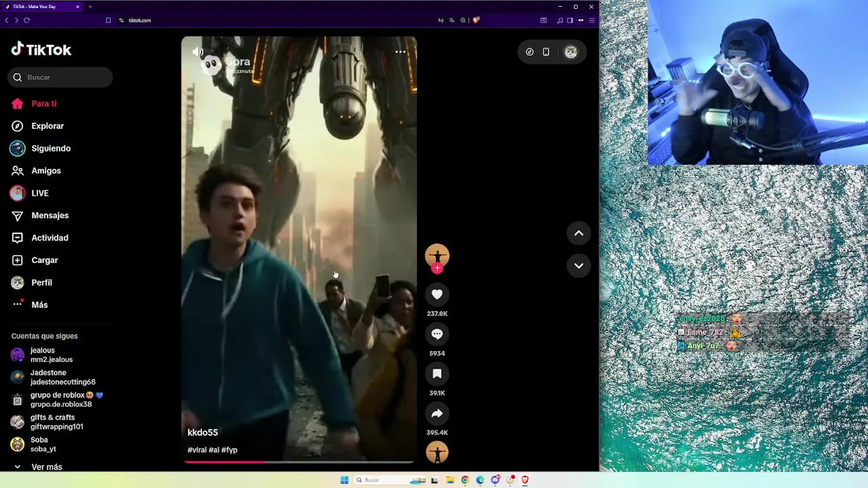This screenshot has width=868, height=488.
Task: Open File Explorer from the taskbar
Action: 450,480
